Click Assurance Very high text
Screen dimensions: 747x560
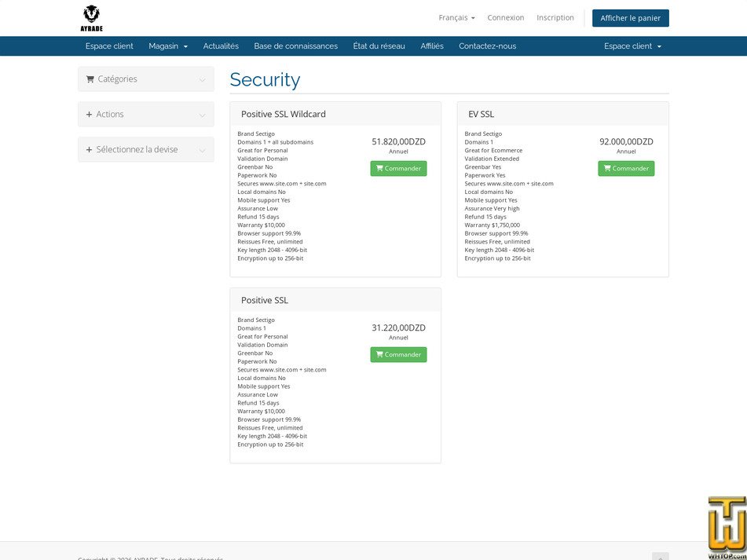tap(493, 209)
